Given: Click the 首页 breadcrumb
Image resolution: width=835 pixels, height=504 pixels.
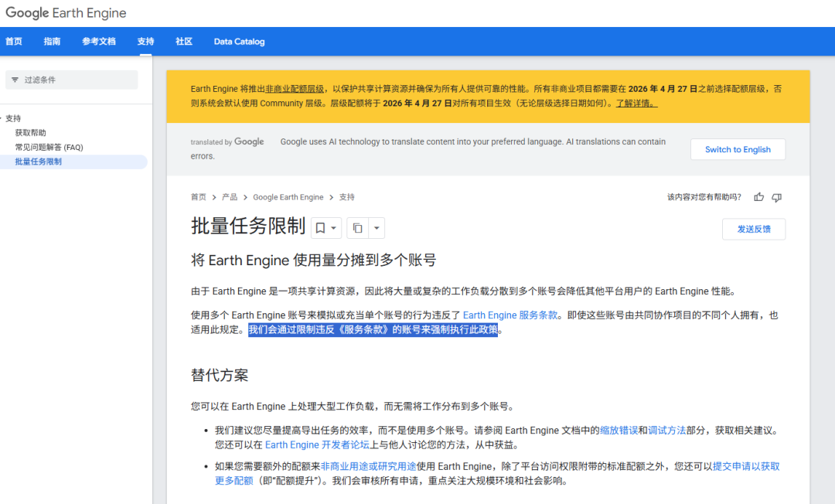Looking at the screenshot, I should (x=198, y=197).
